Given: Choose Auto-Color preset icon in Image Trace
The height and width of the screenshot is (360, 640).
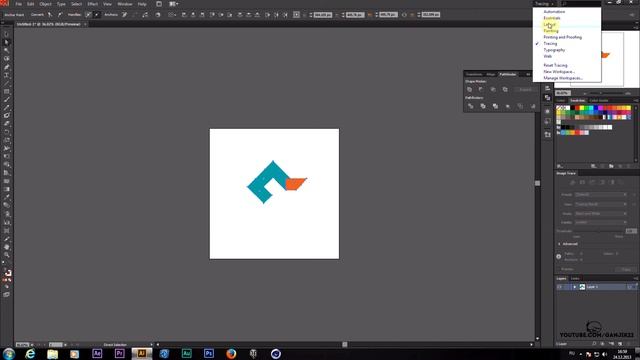Looking at the screenshot, I should click(573, 182).
